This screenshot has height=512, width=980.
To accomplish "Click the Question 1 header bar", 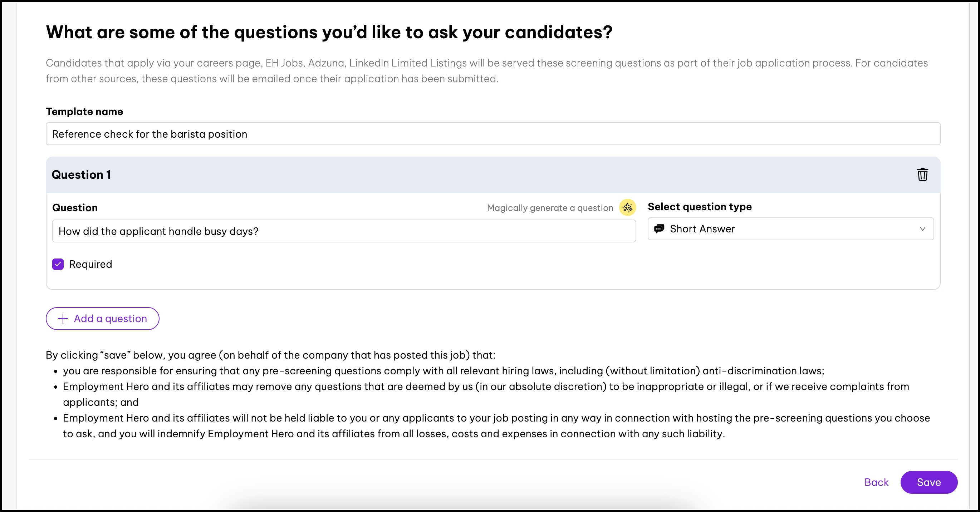I will click(x=456, y=174).
